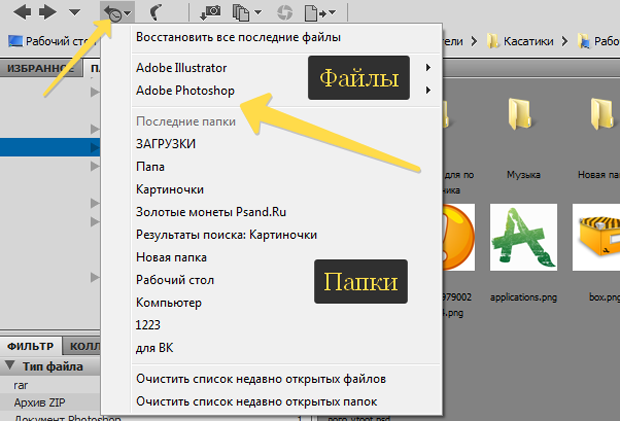Click the get photos from camera icon
Viewport: 620px width, 421px height.
click(211, 13)
